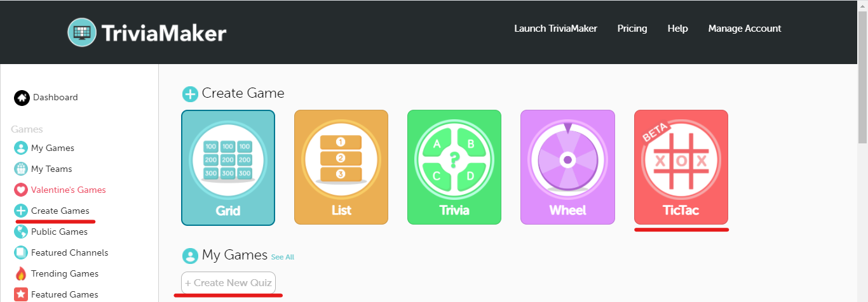Open Valentine's Games sidebar link
Viewport: 868px width, 302px height.
[x=69, y=190]
